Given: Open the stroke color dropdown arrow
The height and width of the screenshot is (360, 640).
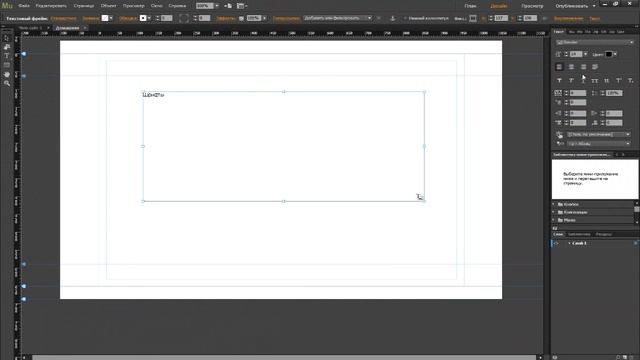Looking at the screenshot, I should [x=149, y=18].
